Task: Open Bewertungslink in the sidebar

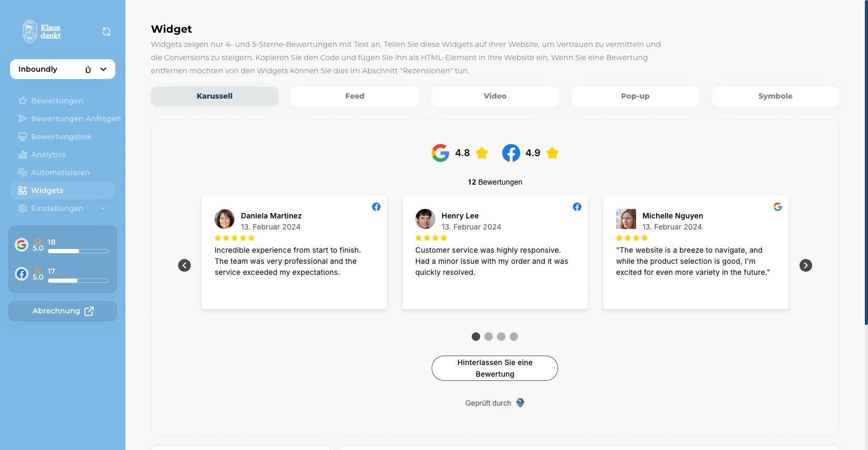Action: [x=63, y=137]
